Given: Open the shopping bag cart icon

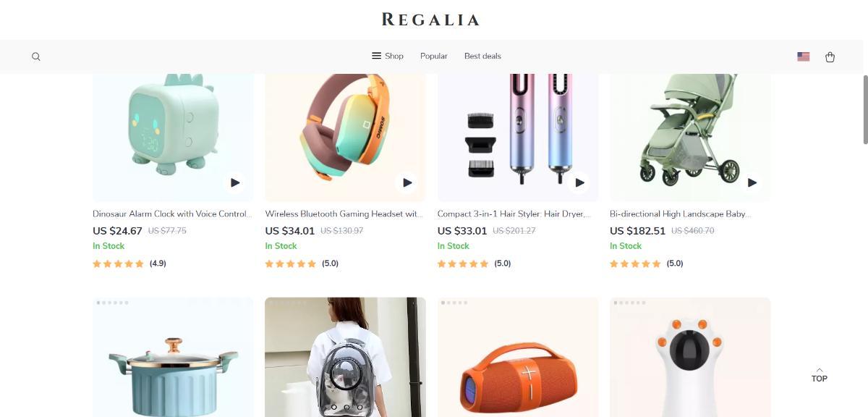Looking at the screenshot, I should click(830, 56).
